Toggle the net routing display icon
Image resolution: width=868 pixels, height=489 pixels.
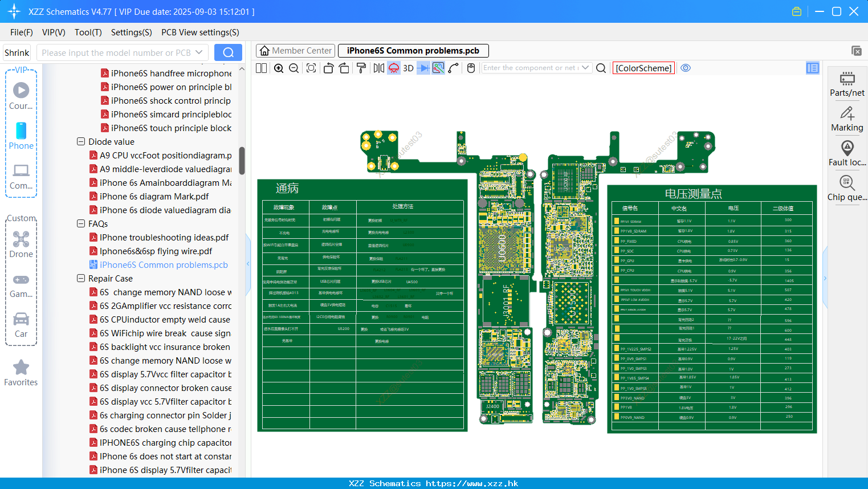coord(438,68)
